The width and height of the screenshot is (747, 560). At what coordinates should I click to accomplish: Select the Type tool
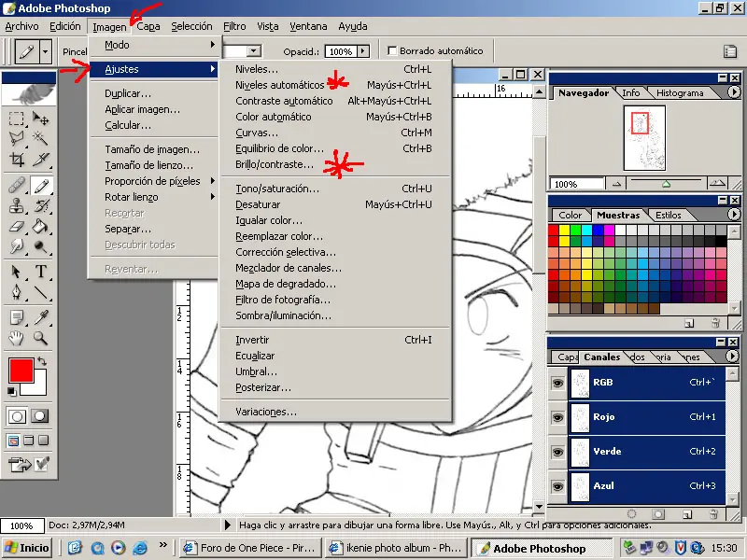click(41, 272)
